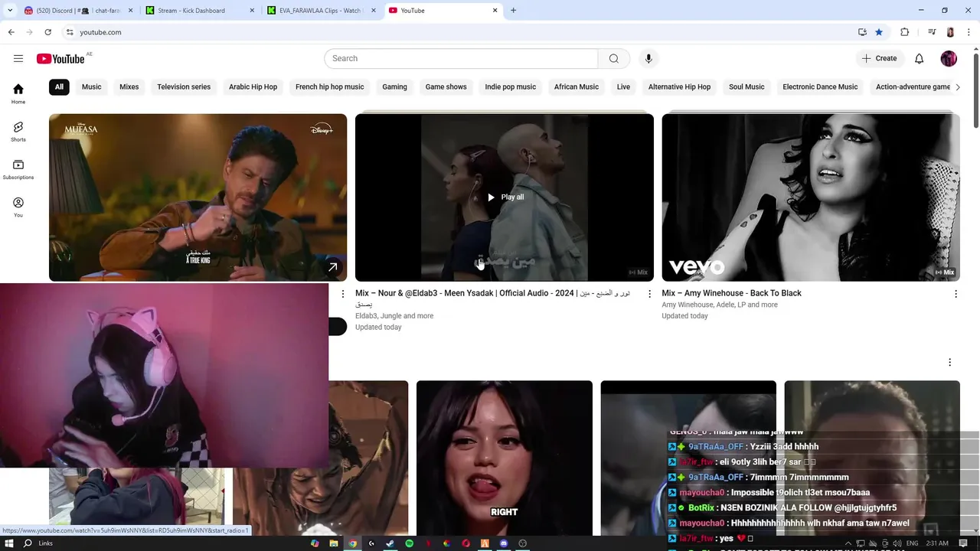Reload the page with the refresh icon
The height and width of the screenshot is (551, 980).
point(47,32)
